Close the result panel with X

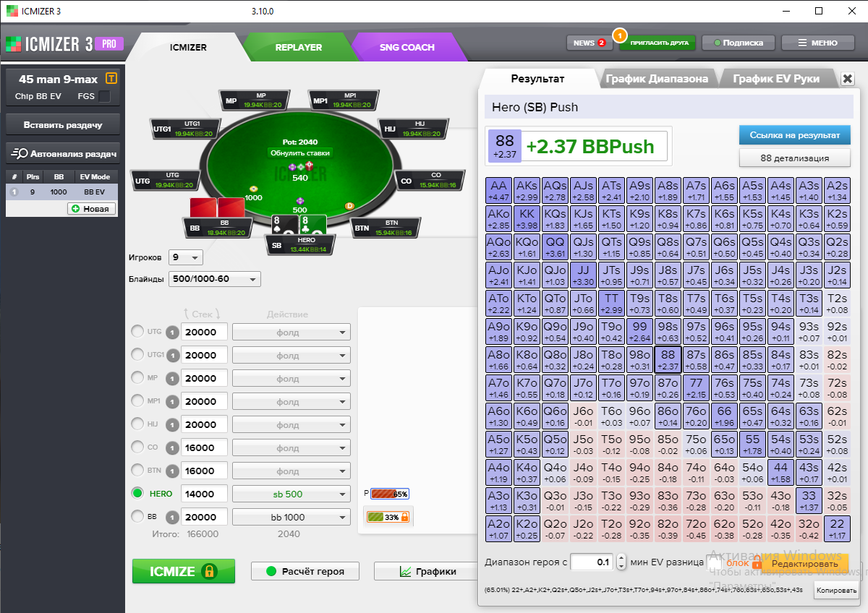(848, 79)
